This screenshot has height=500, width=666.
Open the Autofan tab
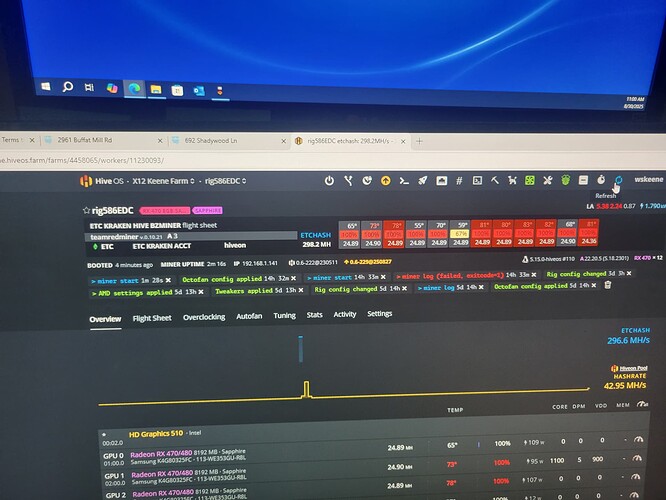click(x=249, y=316)
